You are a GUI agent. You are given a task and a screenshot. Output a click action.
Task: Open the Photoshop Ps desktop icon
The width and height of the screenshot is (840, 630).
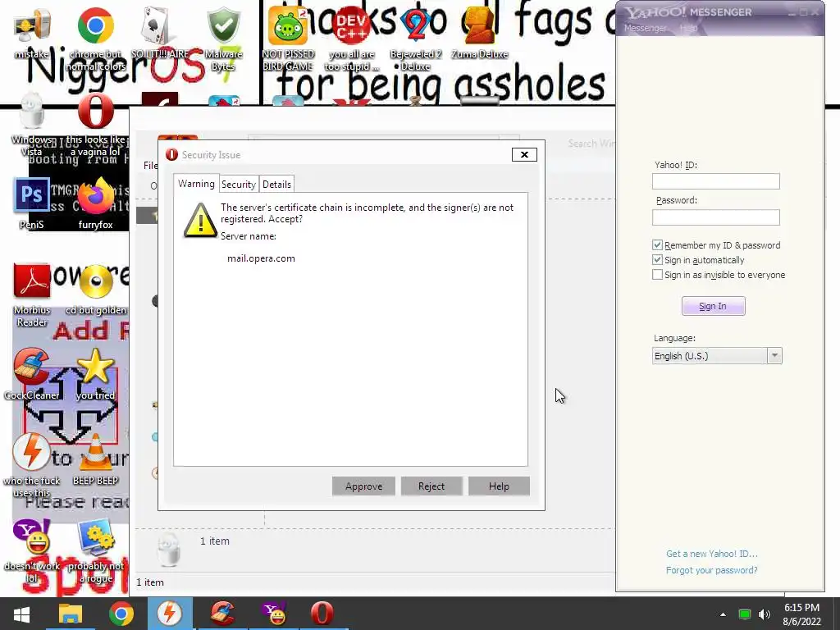pos(32,203)
